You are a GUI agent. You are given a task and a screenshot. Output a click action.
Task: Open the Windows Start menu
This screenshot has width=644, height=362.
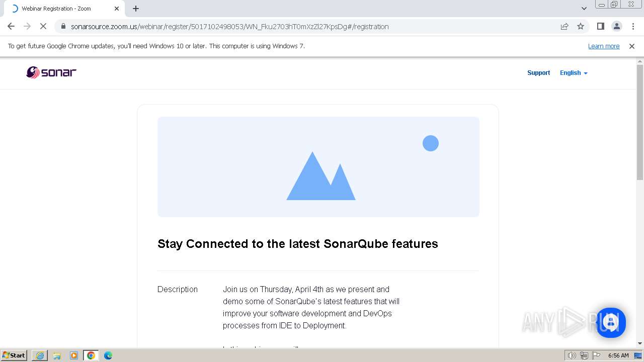[14, 355]
